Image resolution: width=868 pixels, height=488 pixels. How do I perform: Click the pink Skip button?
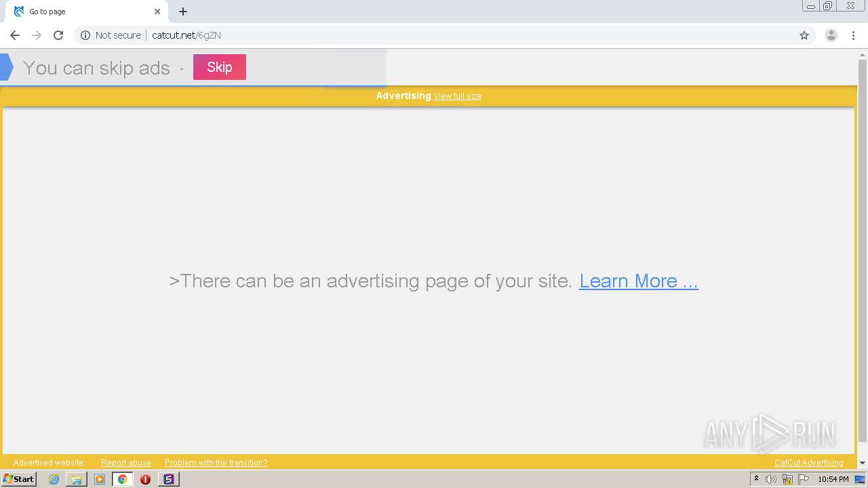[x=219, y=67]
